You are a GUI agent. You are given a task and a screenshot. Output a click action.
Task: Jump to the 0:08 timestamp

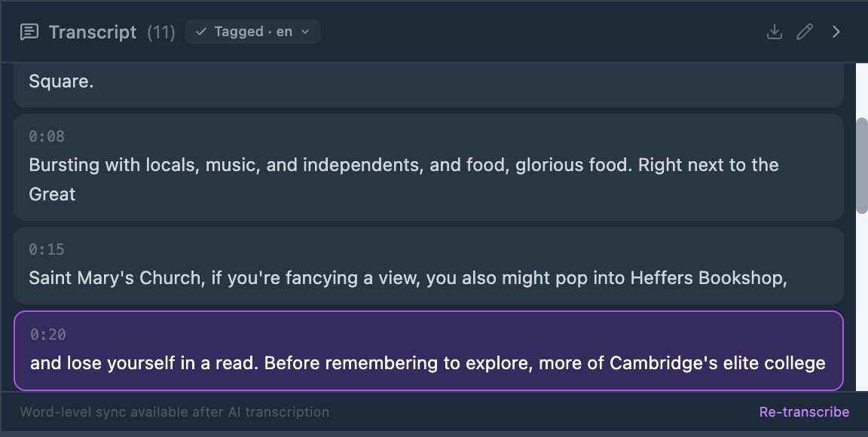point(47,136)
